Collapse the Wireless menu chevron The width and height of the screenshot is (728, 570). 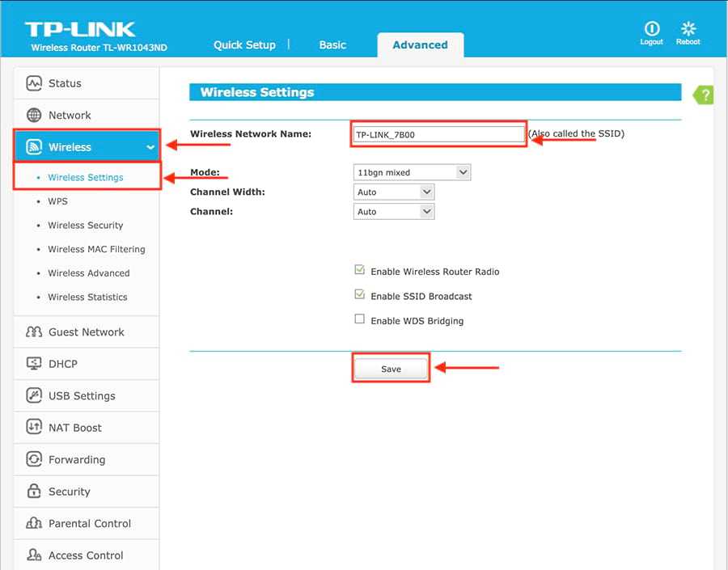pos(150,147)
